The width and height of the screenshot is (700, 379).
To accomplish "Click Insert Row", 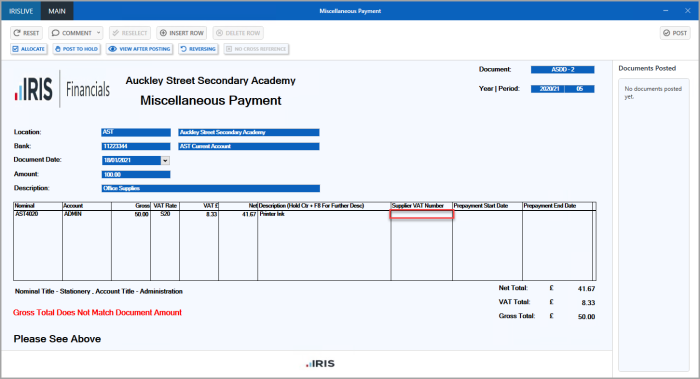I will click(x=182, y=33).
